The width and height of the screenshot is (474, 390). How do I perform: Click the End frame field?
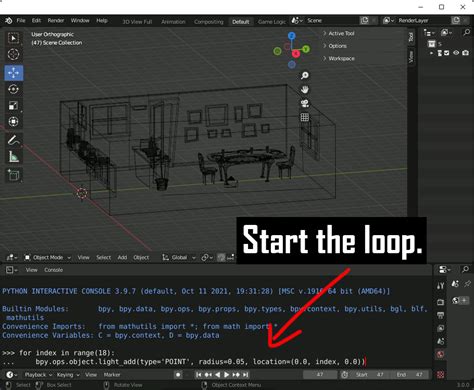[x=410, y=375]
